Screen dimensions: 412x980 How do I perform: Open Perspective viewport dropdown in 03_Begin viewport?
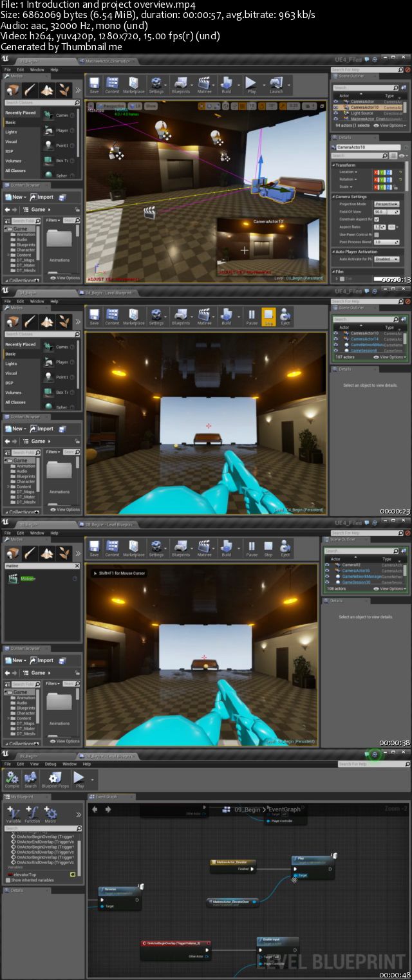click(x=112, y=106)
